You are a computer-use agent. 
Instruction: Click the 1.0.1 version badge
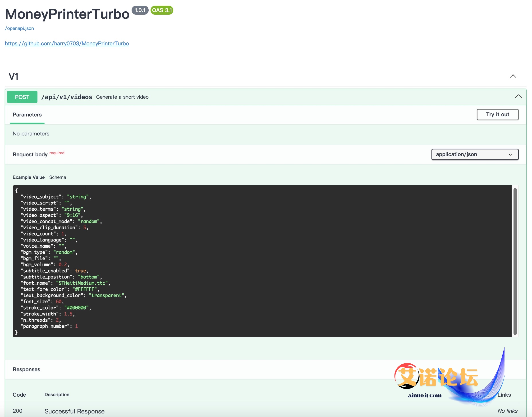coord(140,10)
